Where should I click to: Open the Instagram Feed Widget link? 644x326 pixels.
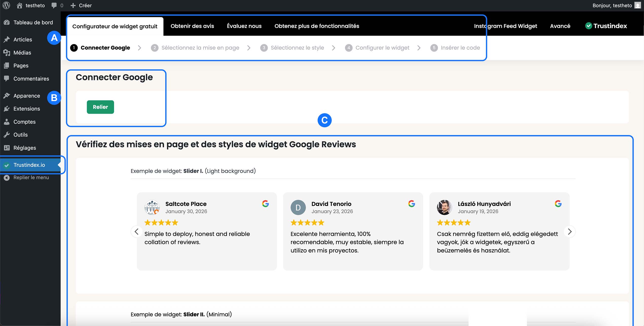point(505,26)
